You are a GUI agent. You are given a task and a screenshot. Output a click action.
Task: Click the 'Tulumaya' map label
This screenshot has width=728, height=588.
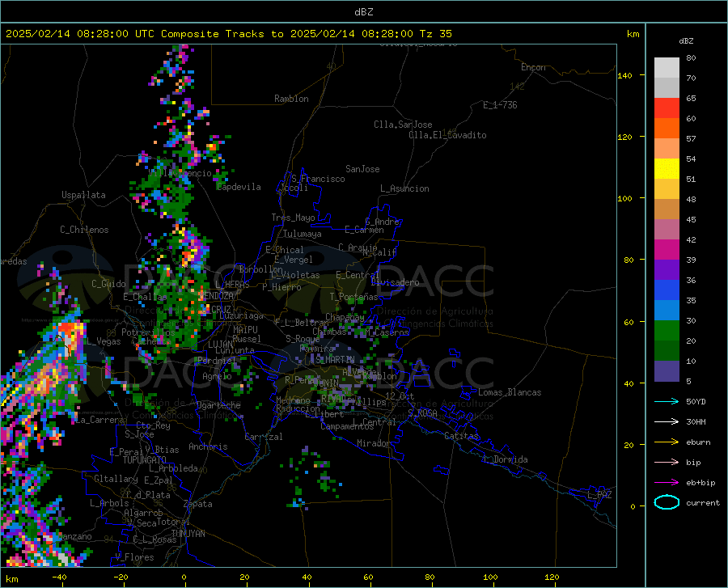click(303, 234)
